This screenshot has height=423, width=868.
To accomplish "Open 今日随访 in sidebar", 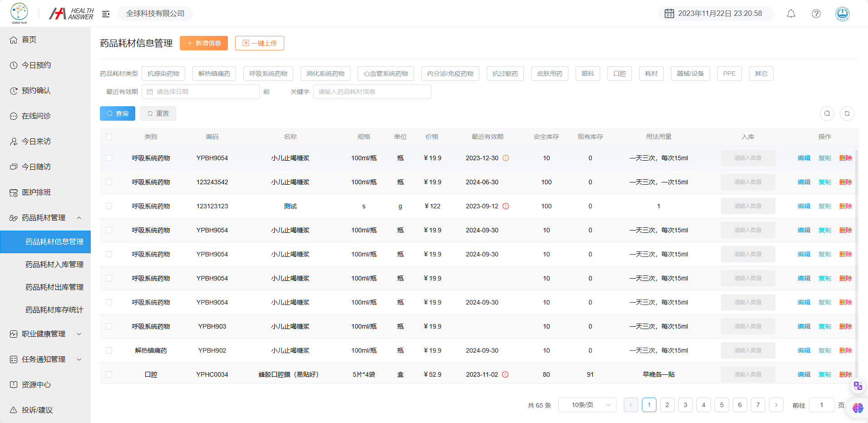I will [45, 167].
